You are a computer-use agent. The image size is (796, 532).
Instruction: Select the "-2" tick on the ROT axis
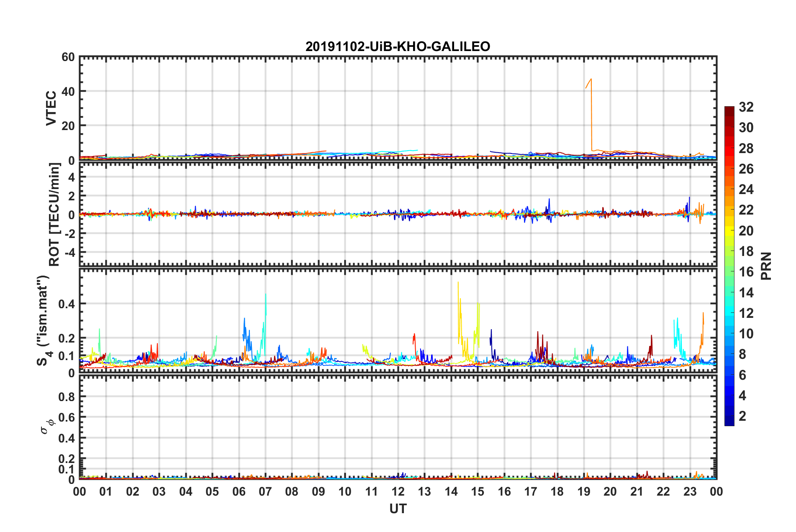(69, 233)
